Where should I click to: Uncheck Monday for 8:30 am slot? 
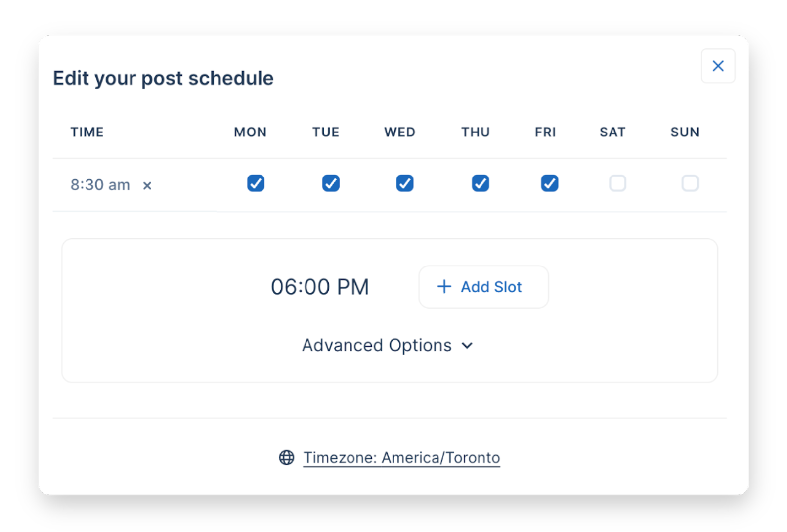coord(256,183)
